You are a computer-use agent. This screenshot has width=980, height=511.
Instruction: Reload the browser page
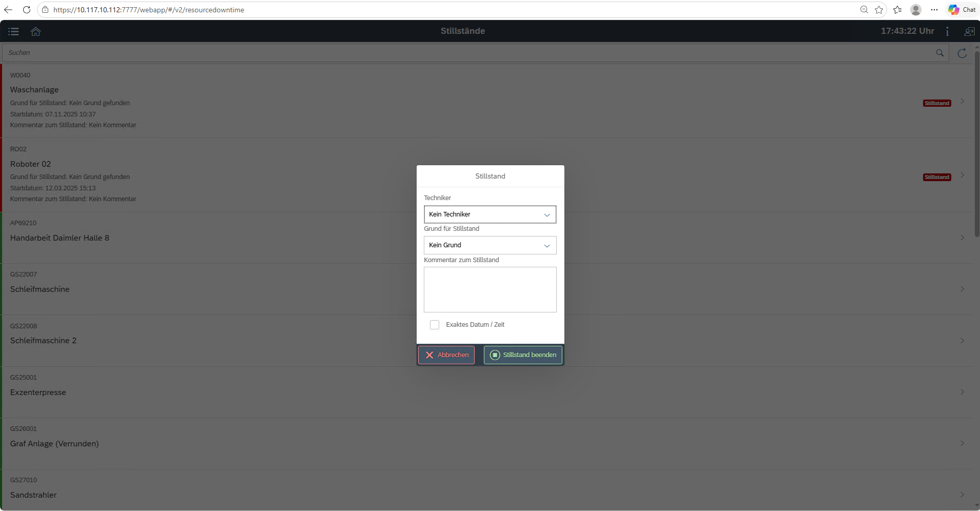pos(26,10)
